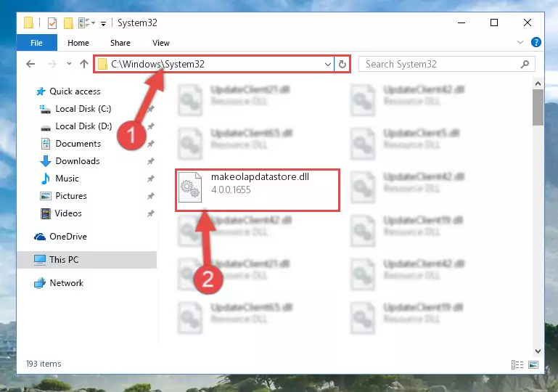
Task: Expand the ribbon with the chevron
Action: 520,42
